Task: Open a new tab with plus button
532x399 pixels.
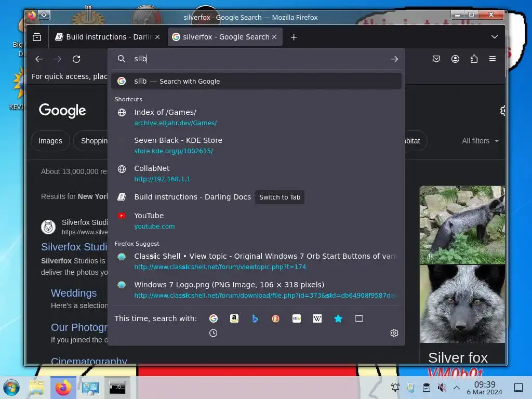Action: tap(294, 37)
